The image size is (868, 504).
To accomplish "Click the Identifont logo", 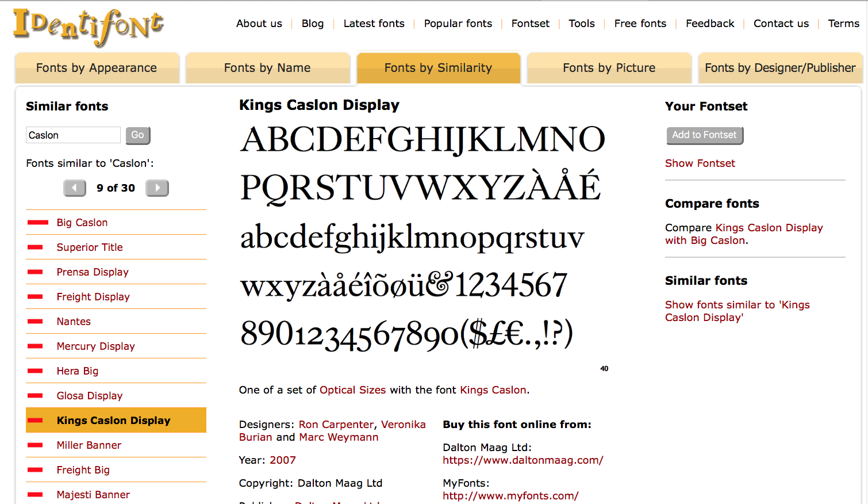I will pos(88,26).
